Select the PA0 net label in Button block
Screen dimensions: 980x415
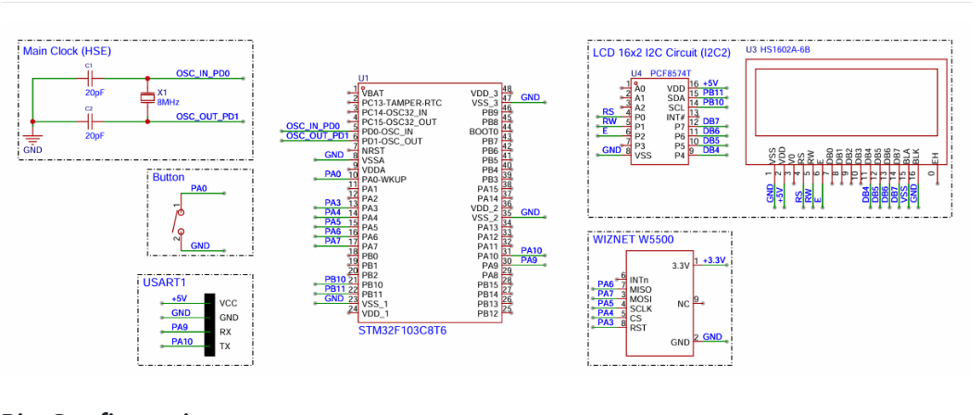pyautogui.click(x=198, y=188)
